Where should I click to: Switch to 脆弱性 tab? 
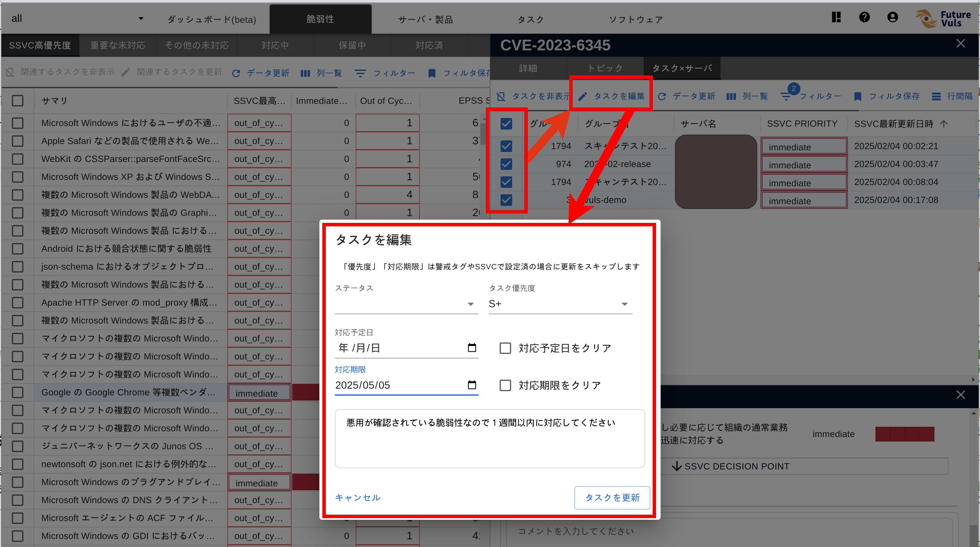tap(320, 19)
